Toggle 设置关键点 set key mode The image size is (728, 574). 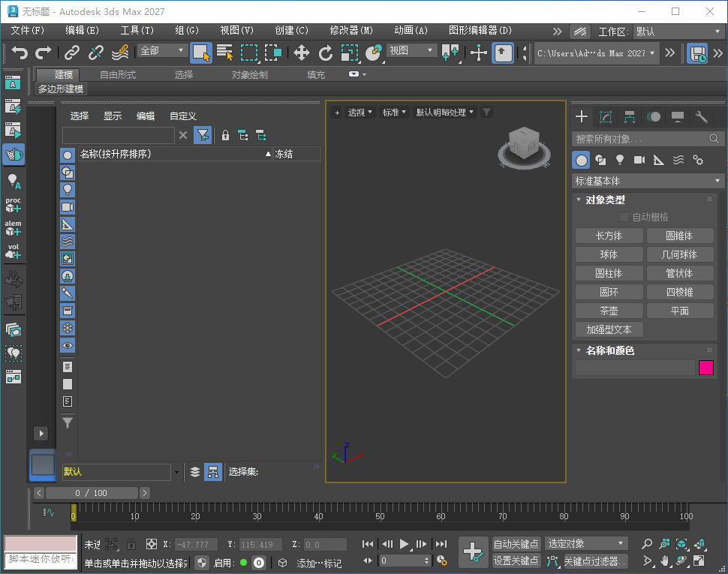516,561
